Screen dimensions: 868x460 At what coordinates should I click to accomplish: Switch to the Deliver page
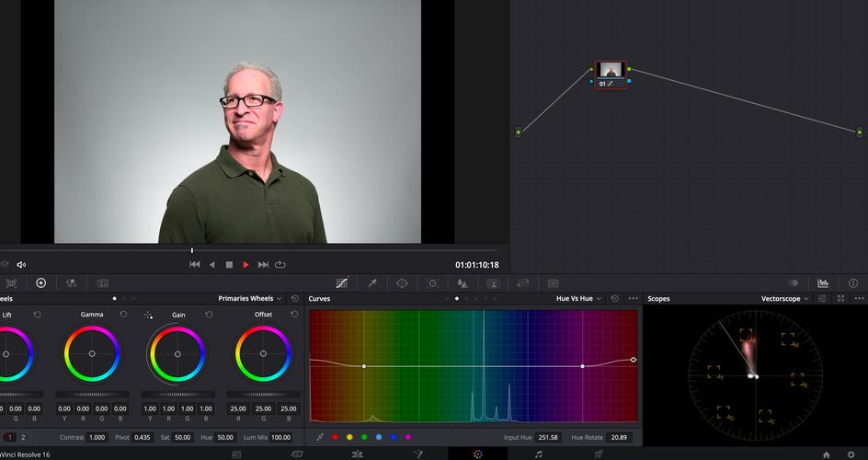pos(599,454)
